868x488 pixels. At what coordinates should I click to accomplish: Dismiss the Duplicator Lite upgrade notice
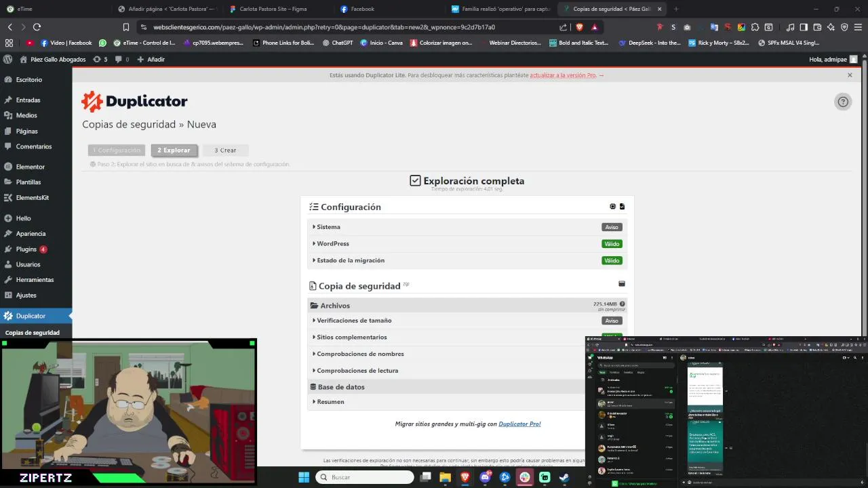tap(850, 75)
